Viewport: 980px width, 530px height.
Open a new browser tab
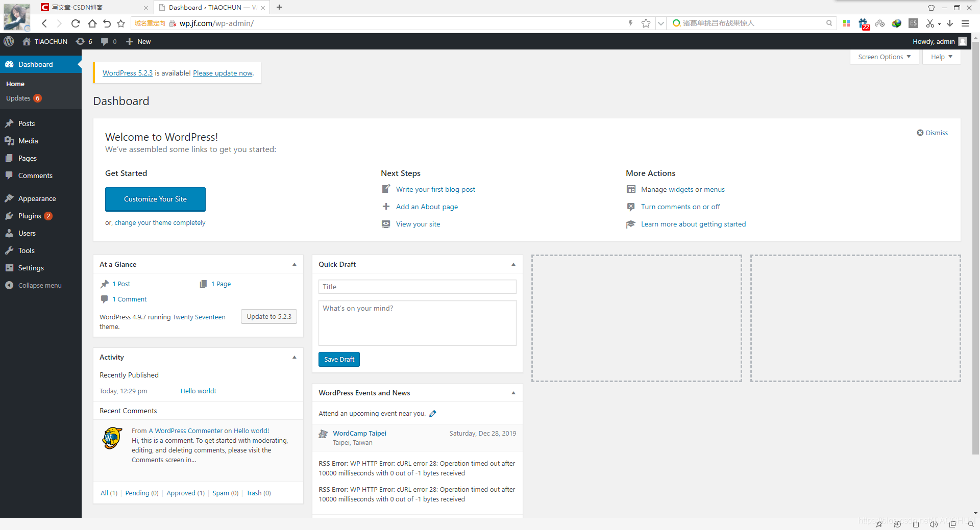(279, 7)
